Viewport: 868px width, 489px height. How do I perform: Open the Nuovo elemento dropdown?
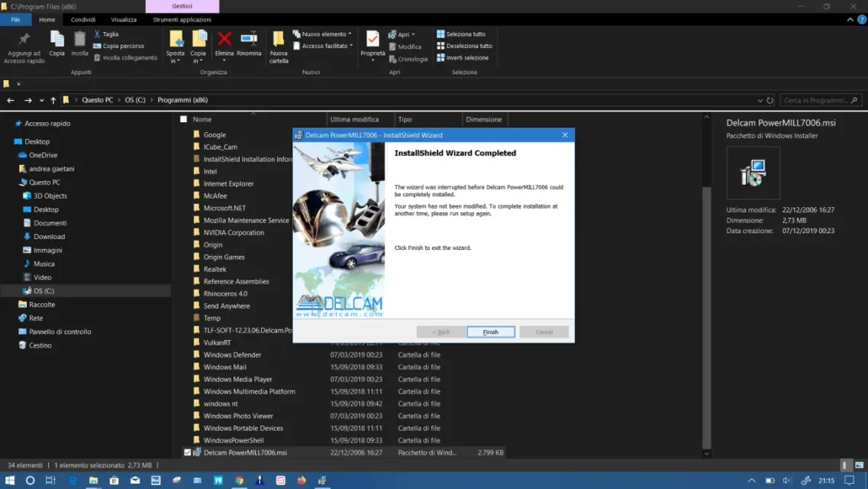click(x=322, y=34)
